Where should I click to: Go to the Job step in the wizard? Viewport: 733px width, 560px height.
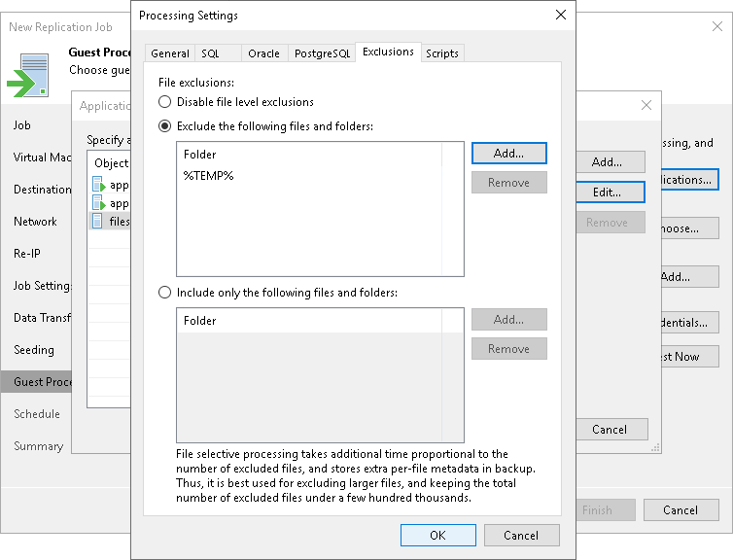click(22, 125)
